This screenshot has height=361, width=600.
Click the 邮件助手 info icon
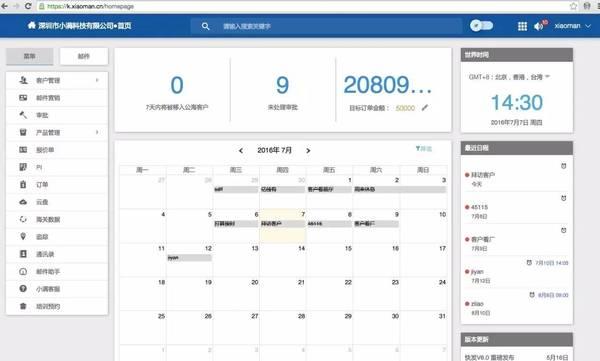point(23,271)
